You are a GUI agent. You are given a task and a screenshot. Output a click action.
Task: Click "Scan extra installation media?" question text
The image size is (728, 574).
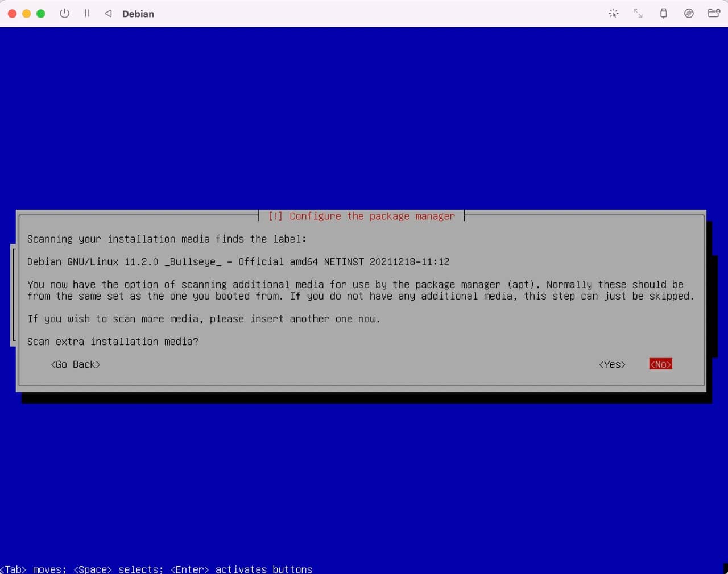coord(113,342)
